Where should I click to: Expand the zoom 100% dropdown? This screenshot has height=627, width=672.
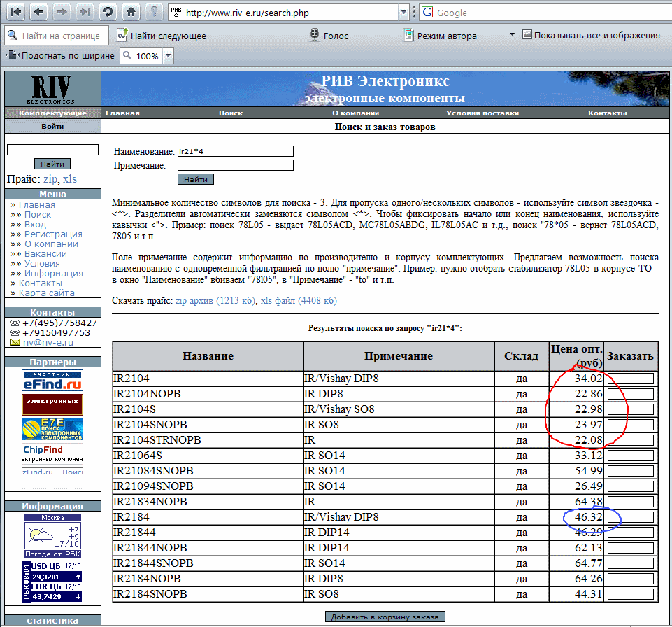pos(169,56)
